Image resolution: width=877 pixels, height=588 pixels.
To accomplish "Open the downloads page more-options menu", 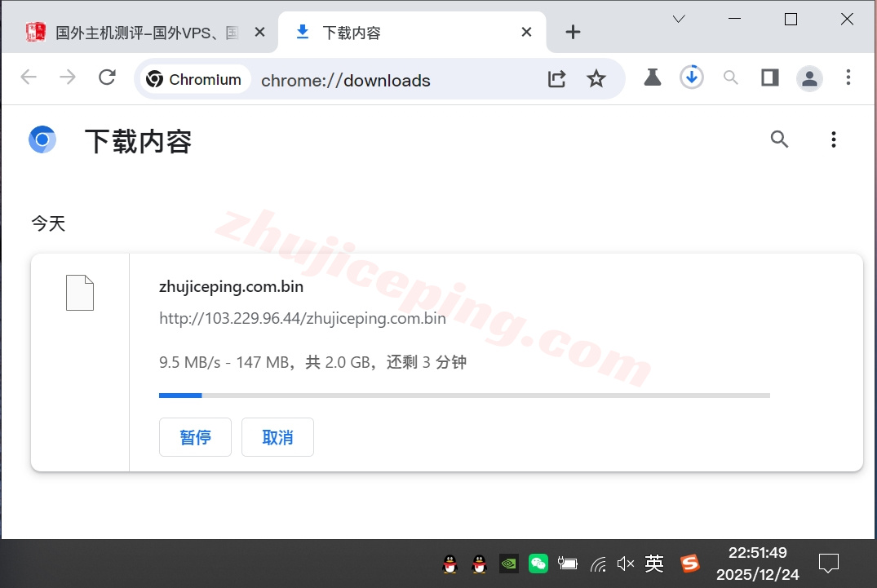I will [x=833, y=139].
